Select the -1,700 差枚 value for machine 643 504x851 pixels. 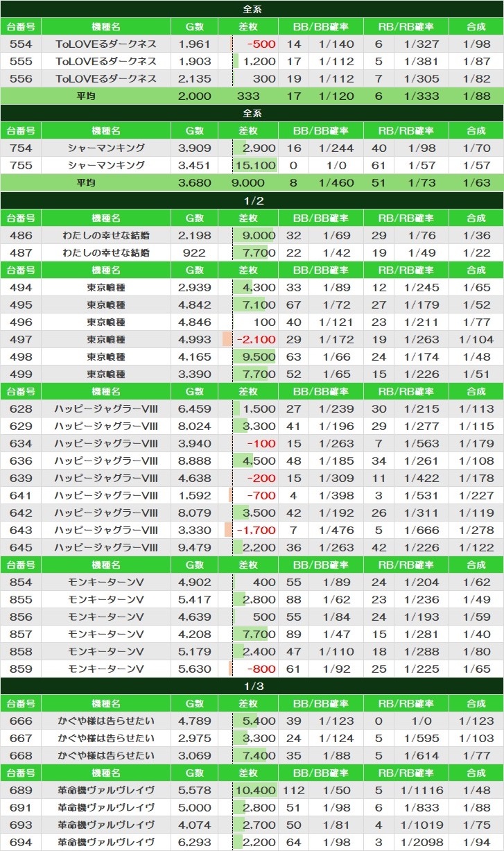(256, 530)
